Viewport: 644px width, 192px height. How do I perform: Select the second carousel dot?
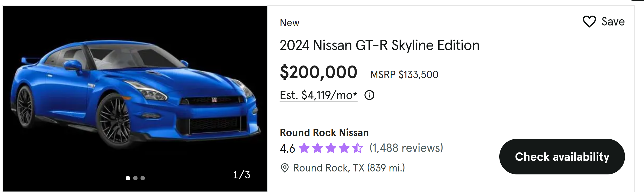(135, 178)
